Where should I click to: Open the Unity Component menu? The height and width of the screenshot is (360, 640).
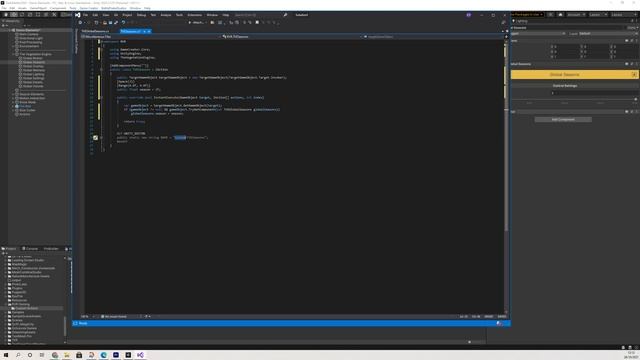pos(58,8)
